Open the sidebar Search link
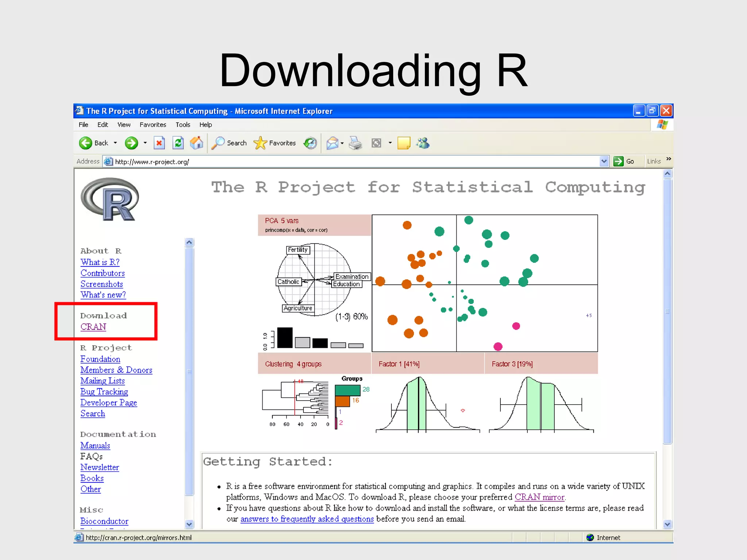 point(93,413)
